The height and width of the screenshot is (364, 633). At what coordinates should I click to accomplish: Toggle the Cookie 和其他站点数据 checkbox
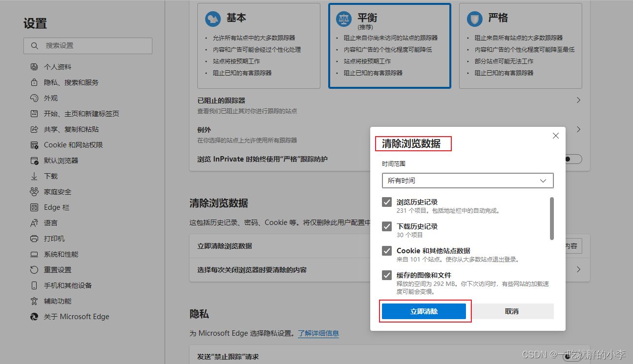pos(387,251)
